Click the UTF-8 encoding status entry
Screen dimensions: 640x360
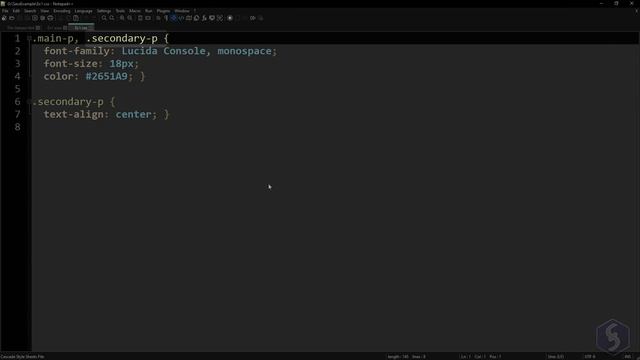(x=590, y=357)
